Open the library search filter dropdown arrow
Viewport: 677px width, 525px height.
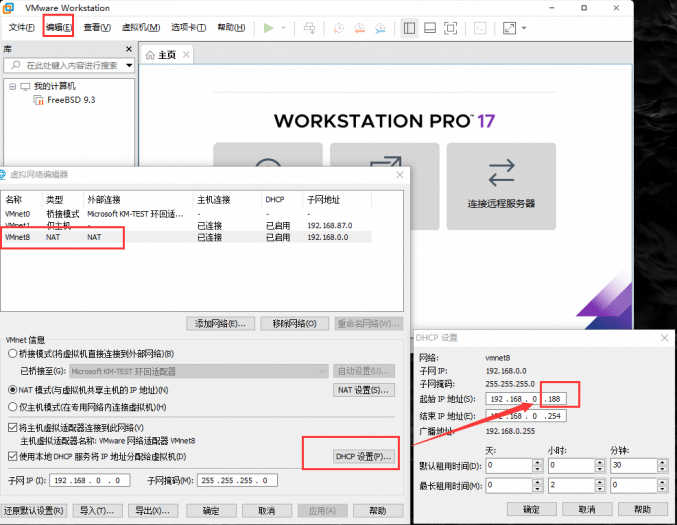coord(129,65)
